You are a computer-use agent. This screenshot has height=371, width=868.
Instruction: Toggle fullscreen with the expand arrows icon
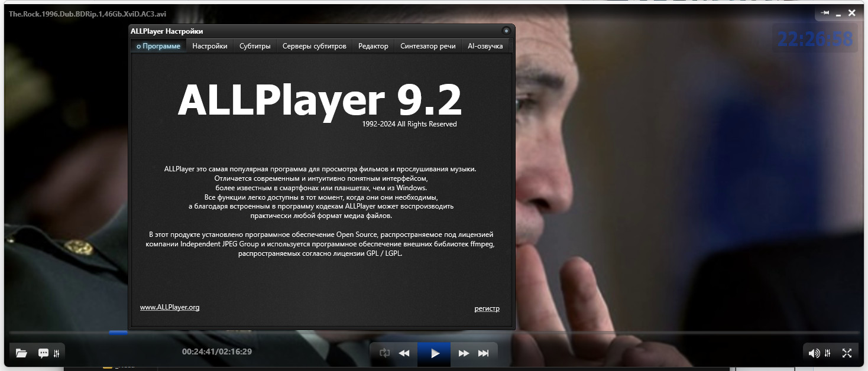click(847, 353)
